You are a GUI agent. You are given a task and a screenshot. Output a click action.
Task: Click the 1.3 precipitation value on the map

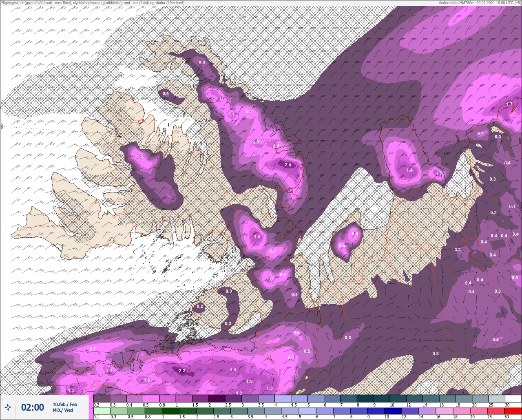tap(269, 388)
